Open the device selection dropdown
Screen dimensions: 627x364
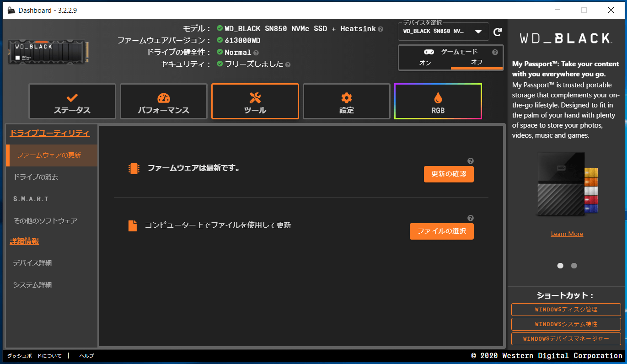pos(444,32)
